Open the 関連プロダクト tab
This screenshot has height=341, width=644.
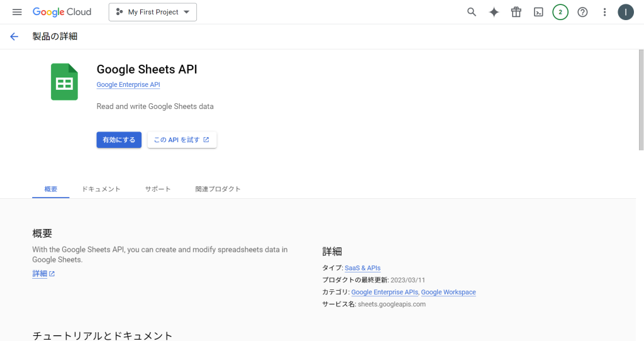(x=218, y=189)
